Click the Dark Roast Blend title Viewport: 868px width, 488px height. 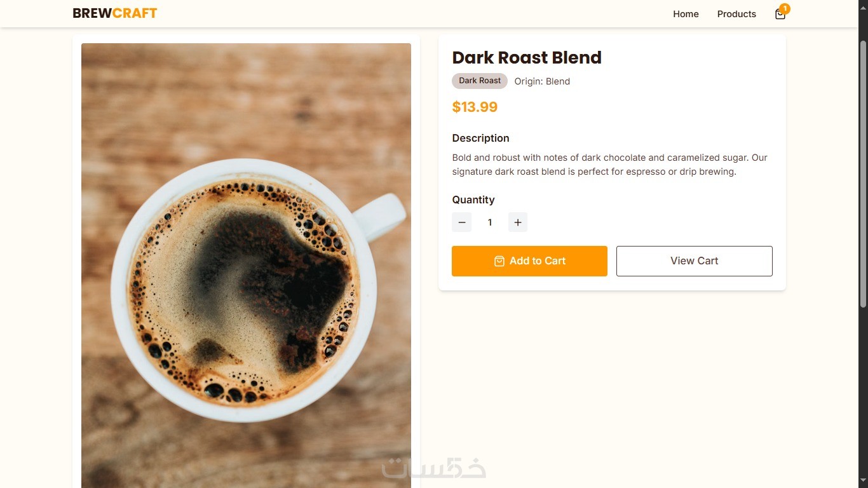coord(527,58)
